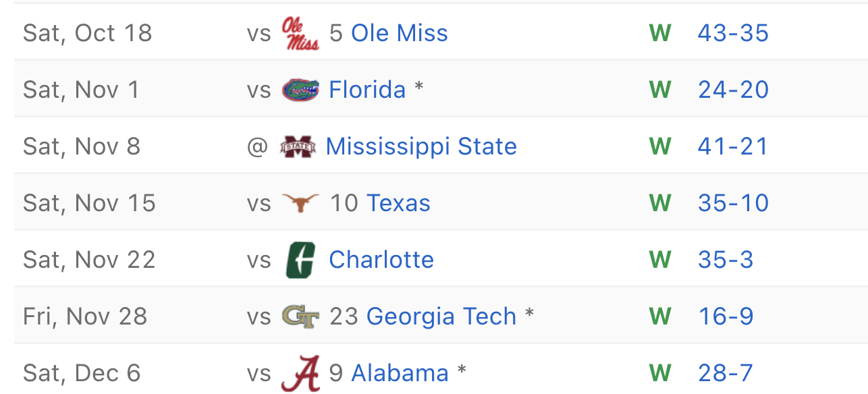The image size is (868, 394).
Task: Select the Charlotte team link
Action: point(381,260)
